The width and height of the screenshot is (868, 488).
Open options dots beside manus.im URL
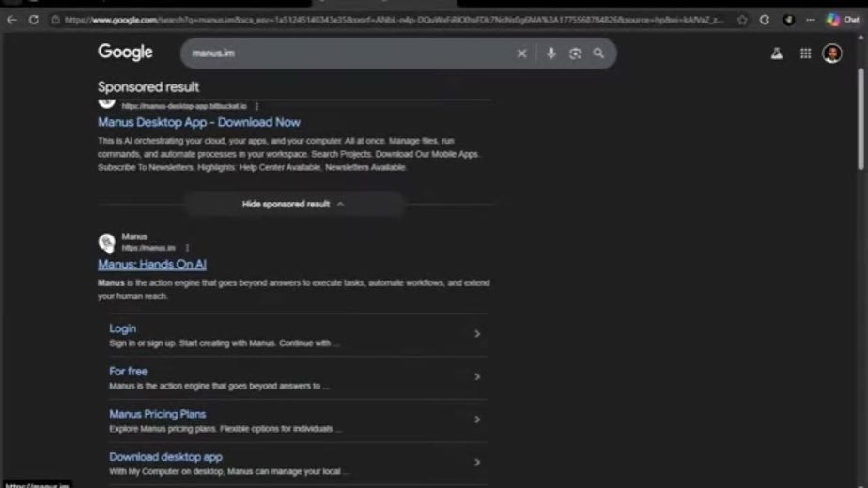click(187, 248)
